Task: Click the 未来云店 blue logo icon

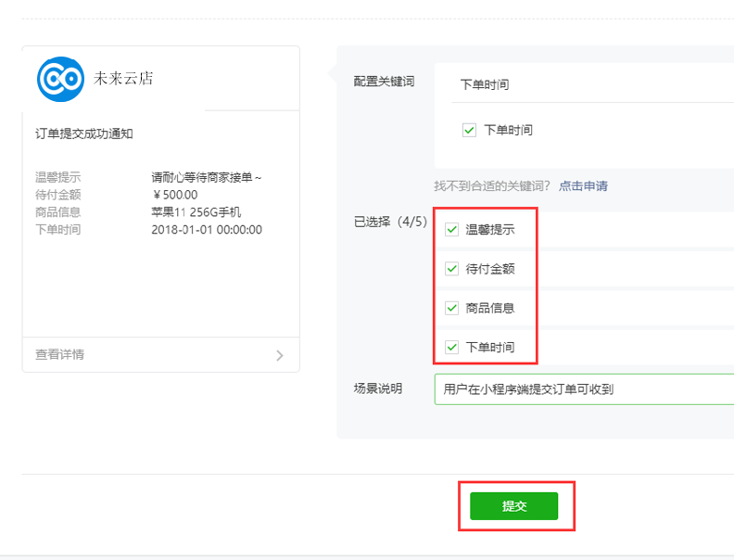Action: click(x=61, y=79)
